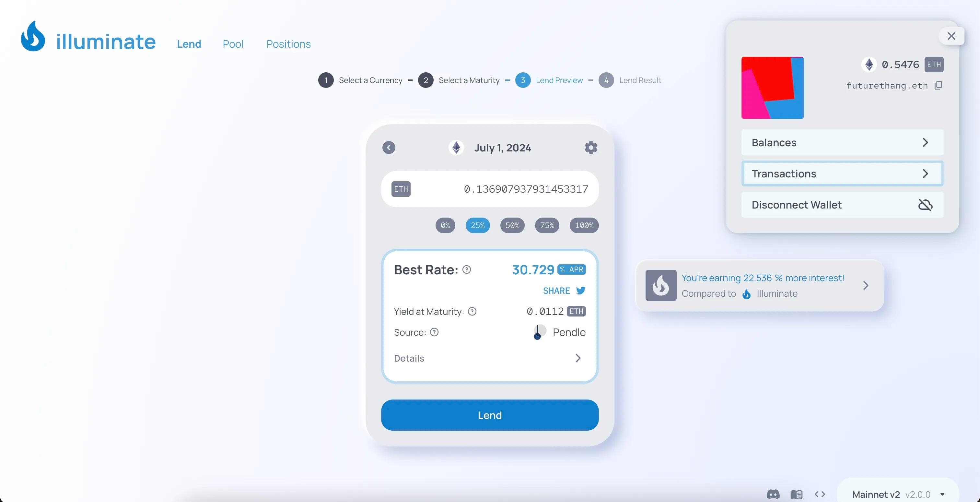Viewport: 980px width, 502px height.
Task: Click the Illuminate flame logo icon
Action: 33,36
